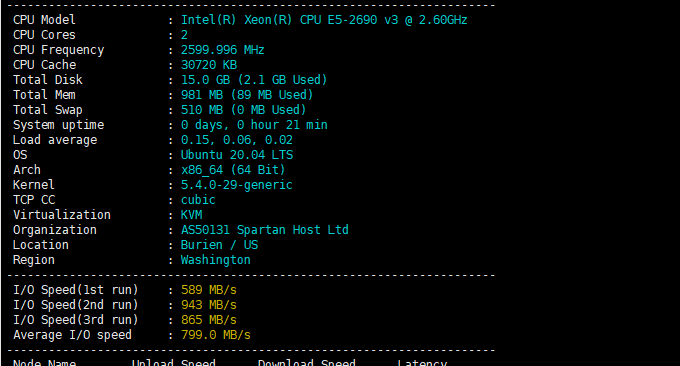Image resolution: width=680 pixels, height=366 pixels.
Task: Select 981 MB (89 MB Used) value
Action: pyautogui.click(x=247, y=95)
